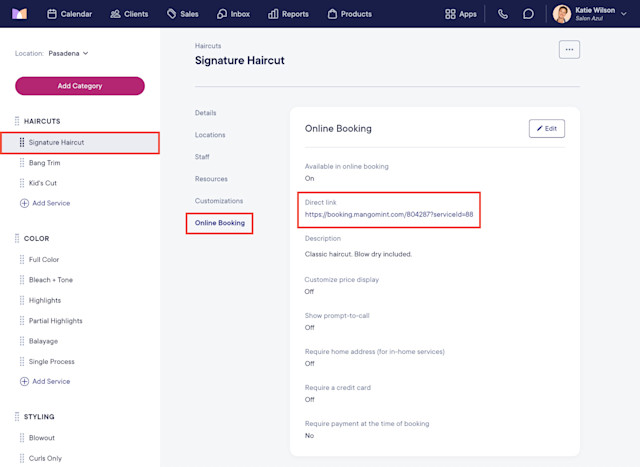This screenshot has height=467, width=640.
Task: Select the Bleach + Tone service
Action: (51, 280)
